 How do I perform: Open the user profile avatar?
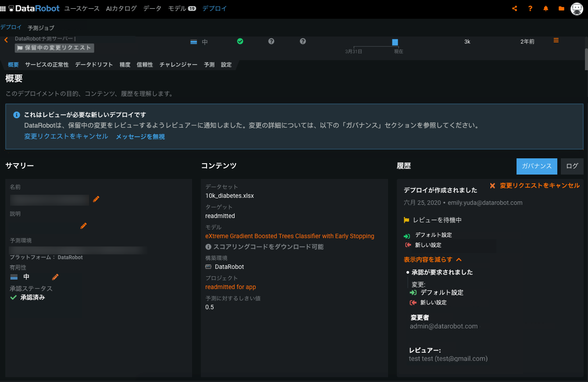pos(577,9)
